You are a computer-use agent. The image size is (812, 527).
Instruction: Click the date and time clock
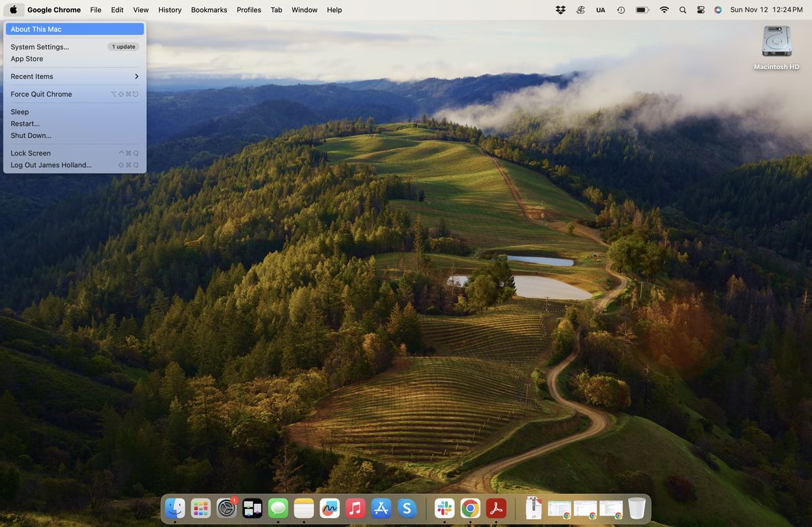[x=766, y=10]
